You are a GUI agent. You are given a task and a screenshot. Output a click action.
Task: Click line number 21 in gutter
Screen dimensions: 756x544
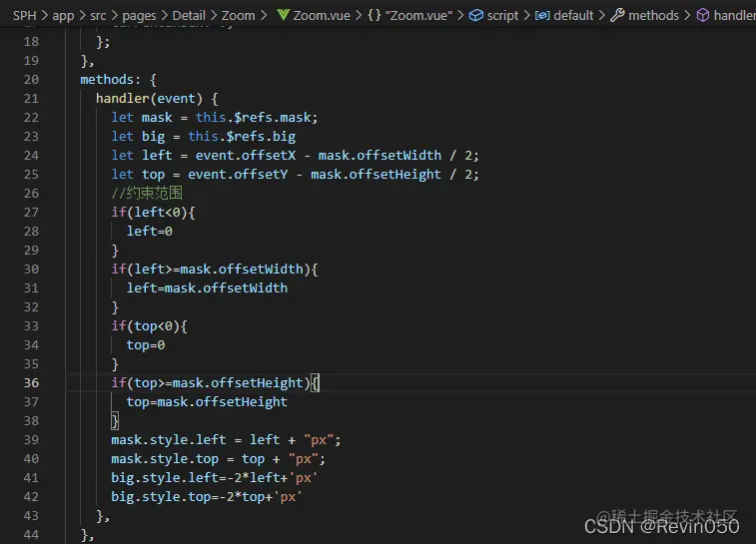click(x=31, y=98)
